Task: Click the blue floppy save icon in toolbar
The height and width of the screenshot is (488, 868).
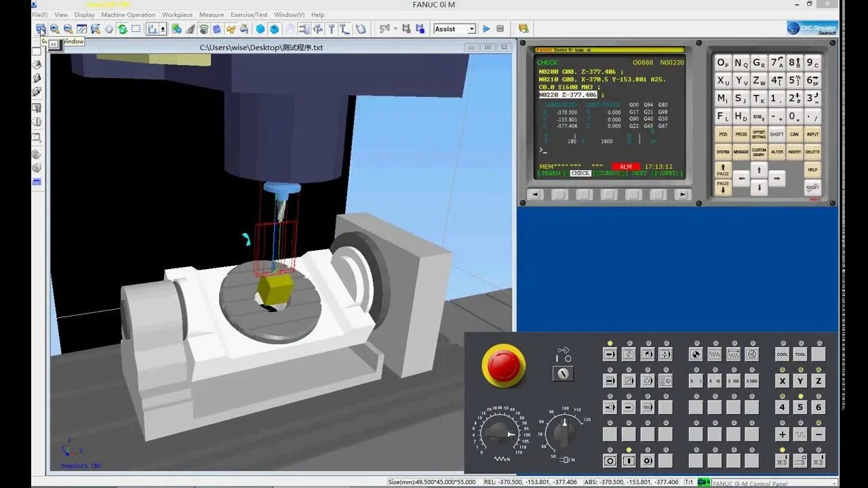Action: [420, 29]
